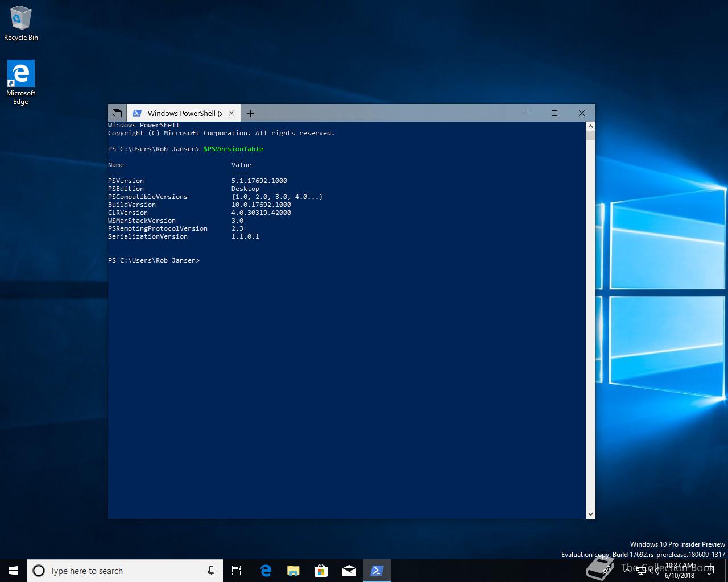Open the Recycle Bin desktop icon
Screen dimensions: 728x582
(x=21, y=24)
